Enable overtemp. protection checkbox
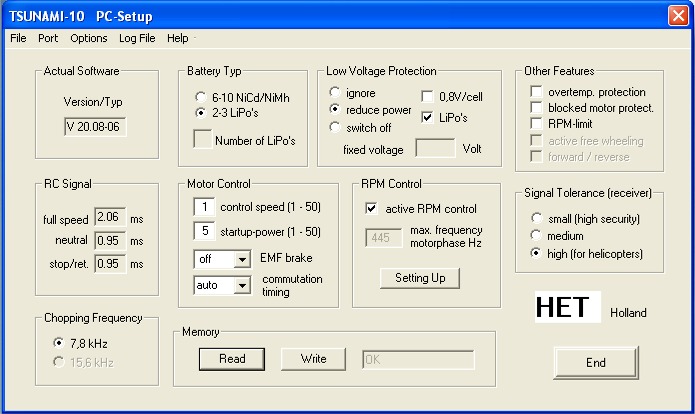The height and width of the screenshot is (414, 695). pos(536,92)
